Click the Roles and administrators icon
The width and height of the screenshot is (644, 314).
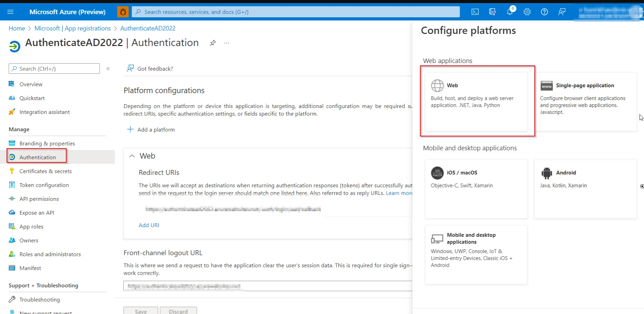point(12,254)
